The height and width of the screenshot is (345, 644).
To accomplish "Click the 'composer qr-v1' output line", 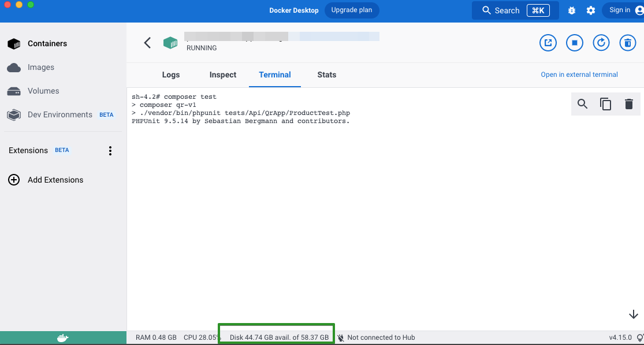I will pyautogui.click(x=164, y=105).
